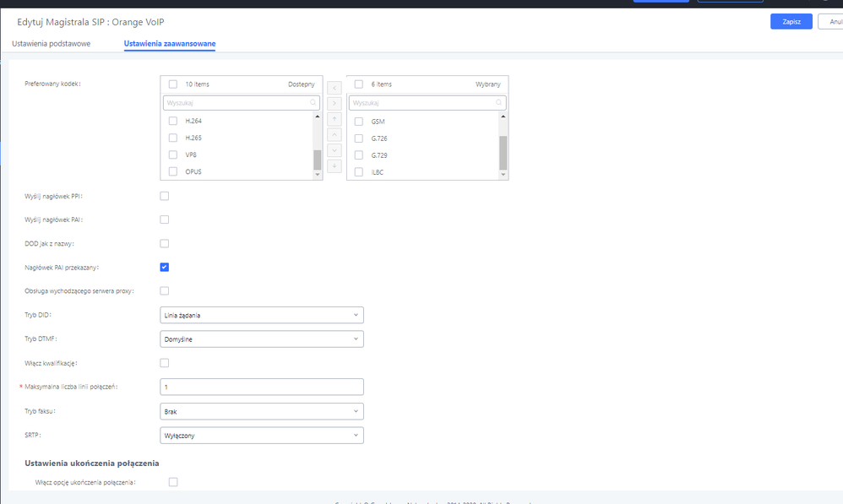Click the GSM codec name
The image size is (843, 504).
tap(378, 122)
